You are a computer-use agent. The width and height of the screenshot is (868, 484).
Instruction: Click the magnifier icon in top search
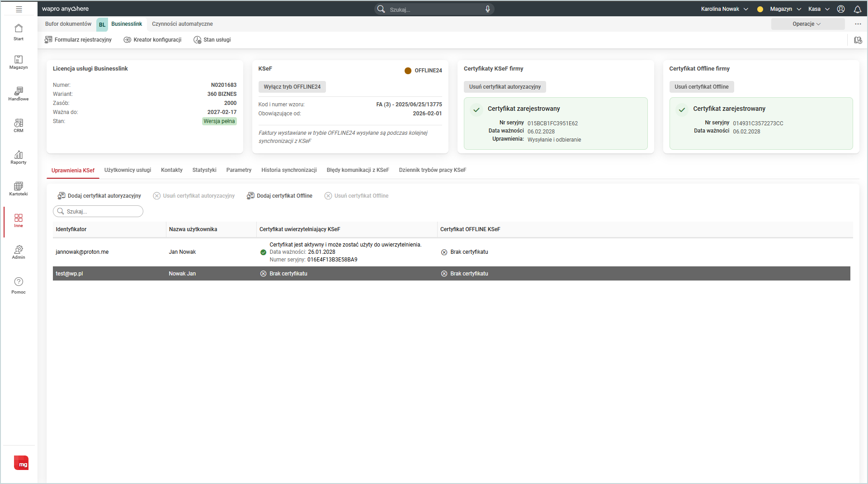coord(381,9)
